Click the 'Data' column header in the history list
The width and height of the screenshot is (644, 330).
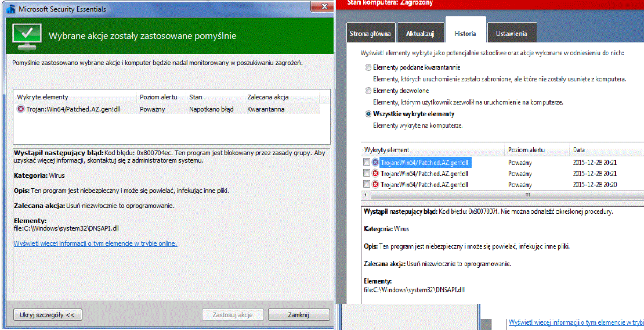pos(607,150)
